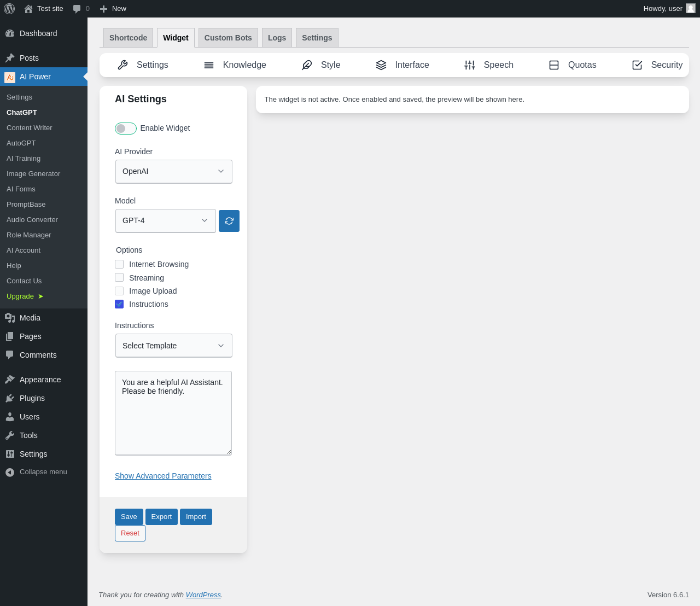
Task: Check the Streaming option
Action: tap(119, 277)
